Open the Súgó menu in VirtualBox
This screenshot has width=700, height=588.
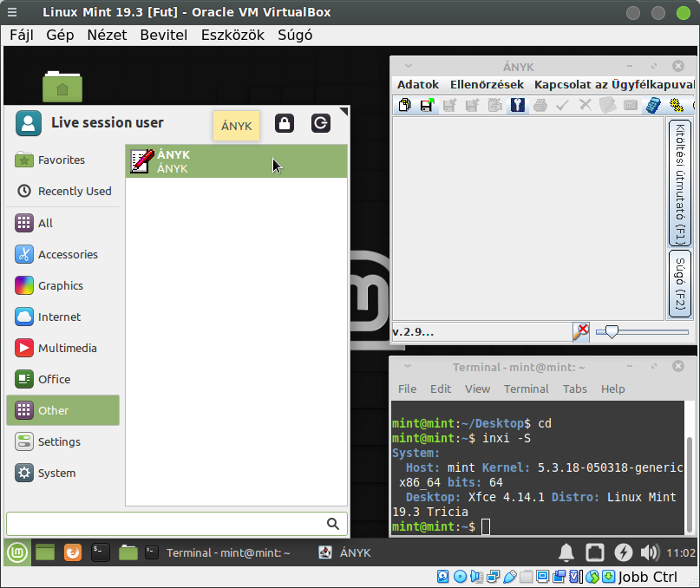[x=295, y=35]
